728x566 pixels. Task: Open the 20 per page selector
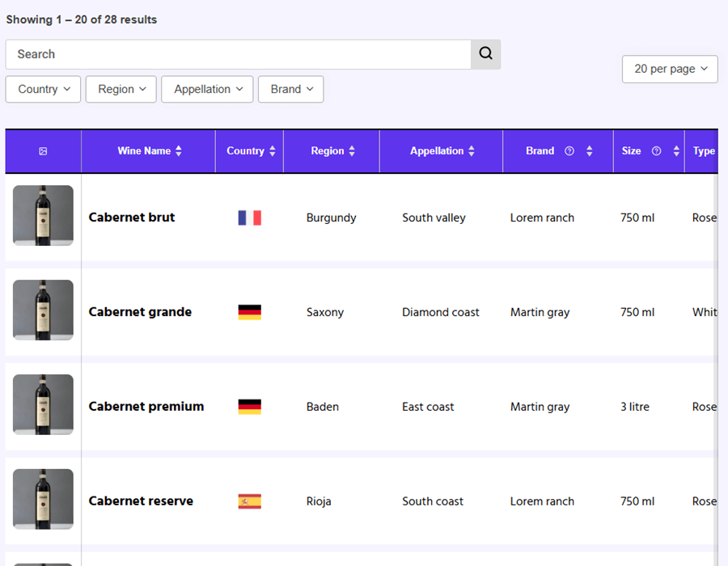pos(670,69)
